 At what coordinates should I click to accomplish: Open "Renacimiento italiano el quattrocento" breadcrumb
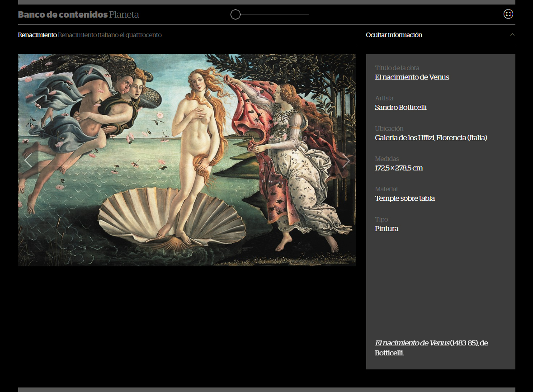pos(110,35)
